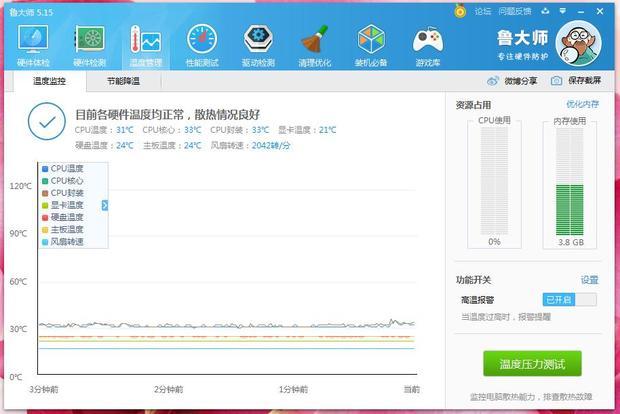Start the 温度压力测试 green button

click(532, 363)
